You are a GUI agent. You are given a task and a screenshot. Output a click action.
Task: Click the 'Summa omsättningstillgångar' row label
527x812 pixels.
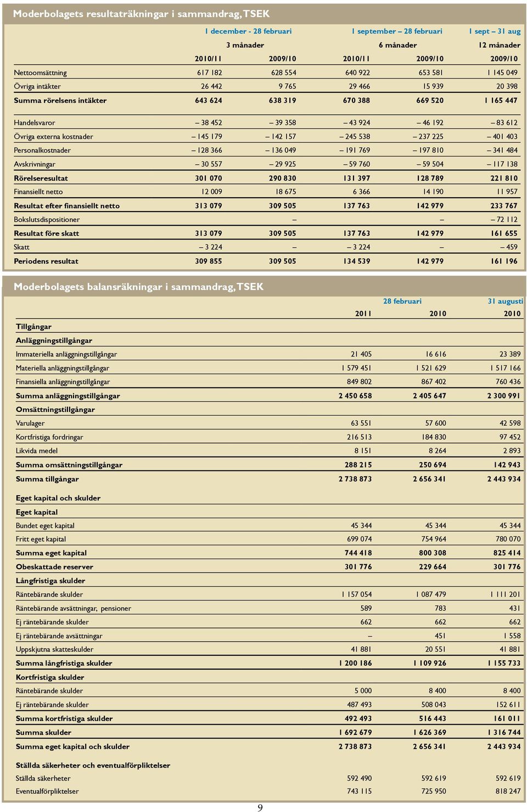[69, 465]
